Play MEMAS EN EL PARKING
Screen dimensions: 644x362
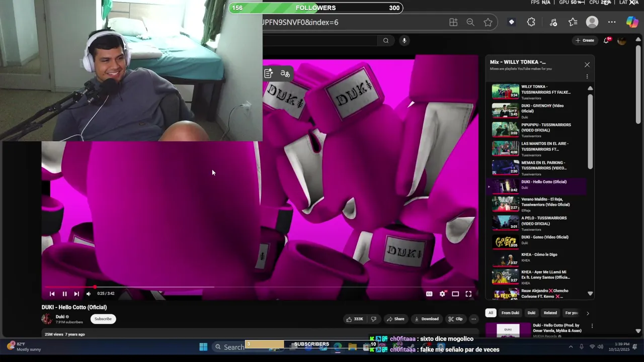pos(536,168)
